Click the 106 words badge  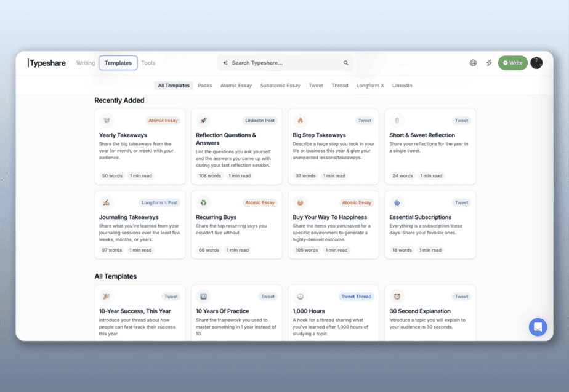[x=307, y=250]
